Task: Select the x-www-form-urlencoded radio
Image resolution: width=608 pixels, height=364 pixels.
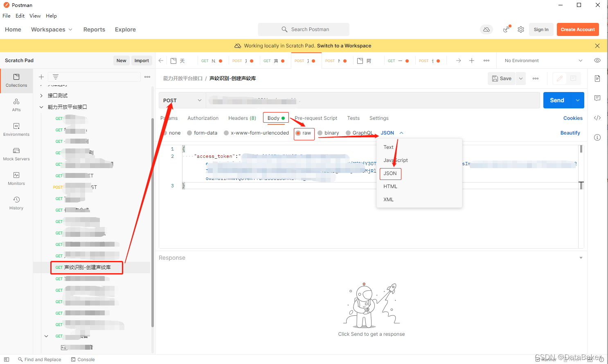Action: pos(226,133)
